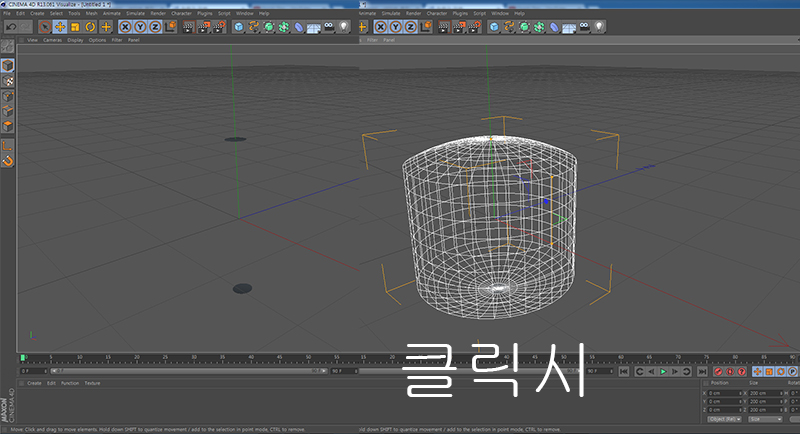The height and width of the screenshot is (434, 800).
Task: Toggle position keyframe recording
Action: (x=758, y=372)
